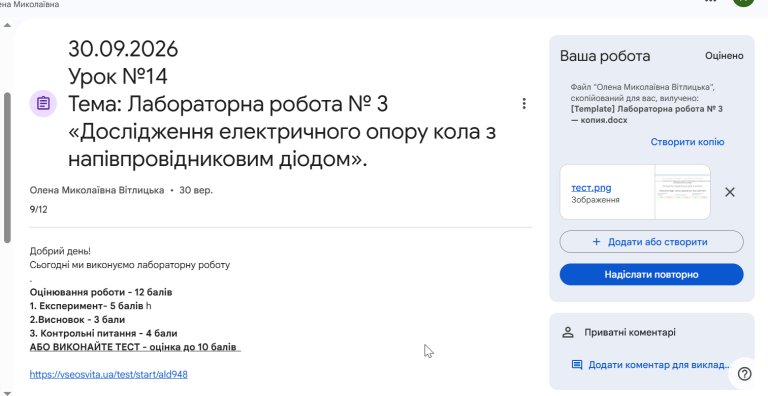768x396 pixels.
Task: Click the vertical scrollbar thumb
Action: point(7,167)
